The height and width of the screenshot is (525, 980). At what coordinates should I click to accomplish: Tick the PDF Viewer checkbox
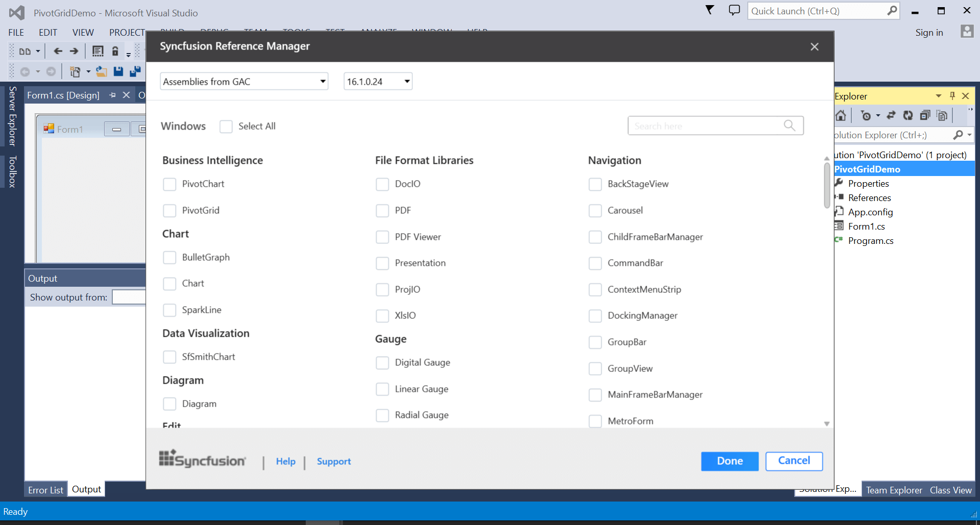click(x=382, y=237)
